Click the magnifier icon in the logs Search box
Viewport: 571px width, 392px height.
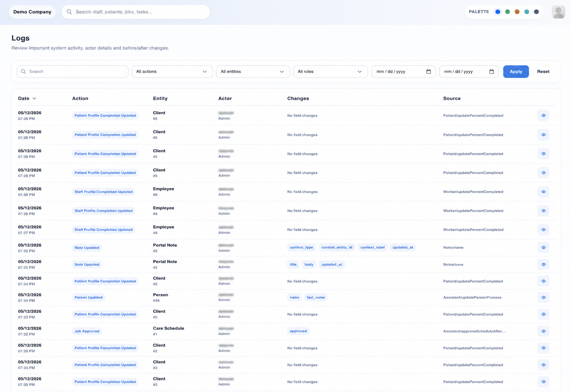[x=23, y=72]
